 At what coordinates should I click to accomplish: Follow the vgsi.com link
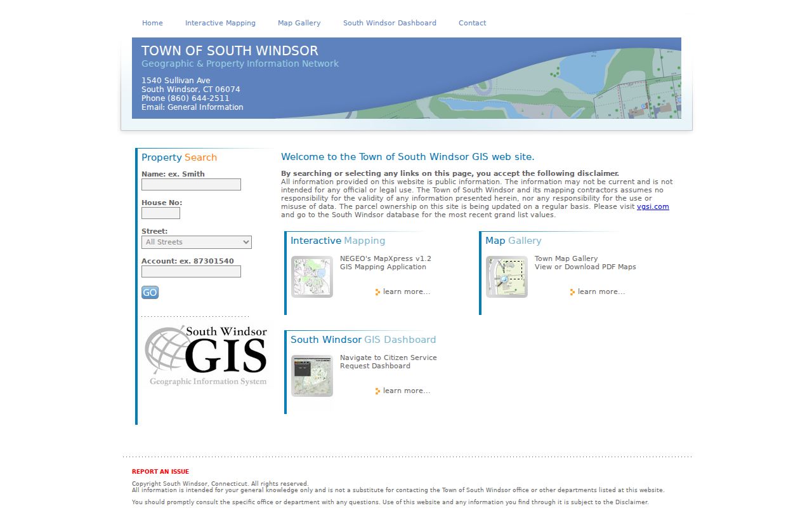pyautogui.click(x=653, y=206)
